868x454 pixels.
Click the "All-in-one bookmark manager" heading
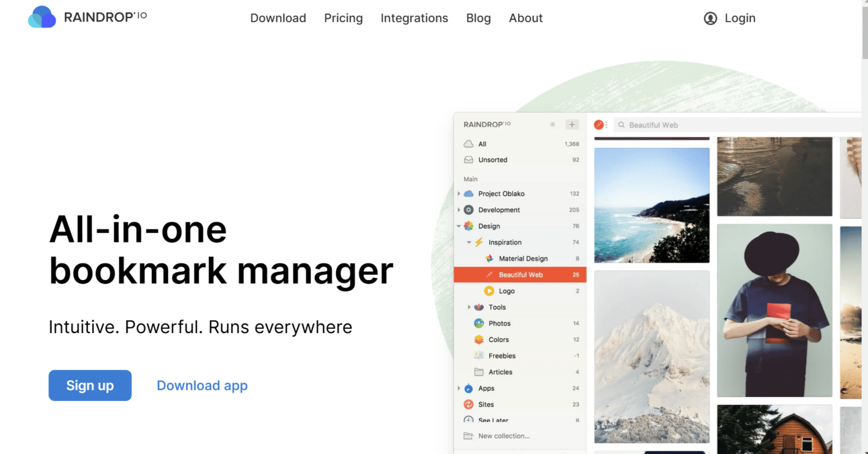point(221,250)
